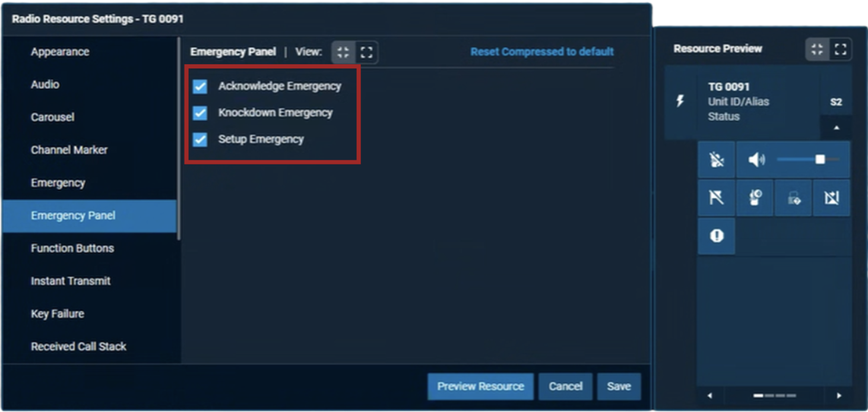
Task: Uncheck Acknowledge Emergency checkbox
Action: (x=200, y=87)
